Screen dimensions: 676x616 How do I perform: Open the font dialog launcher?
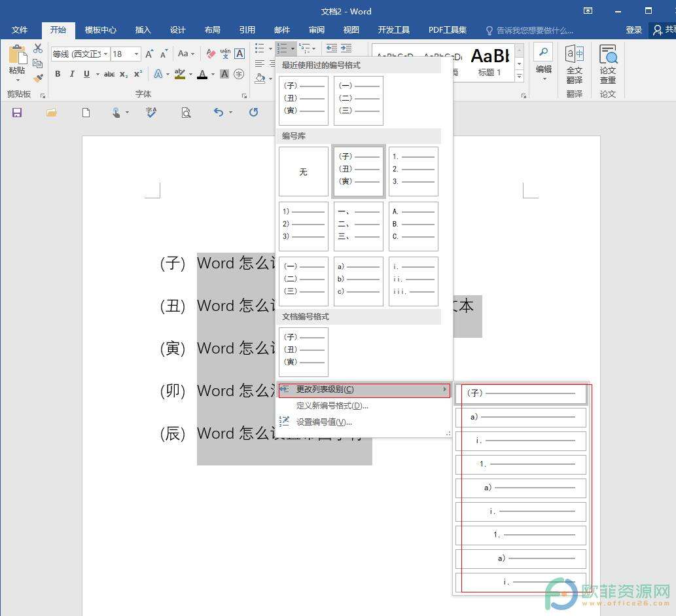tap(244, 96)
